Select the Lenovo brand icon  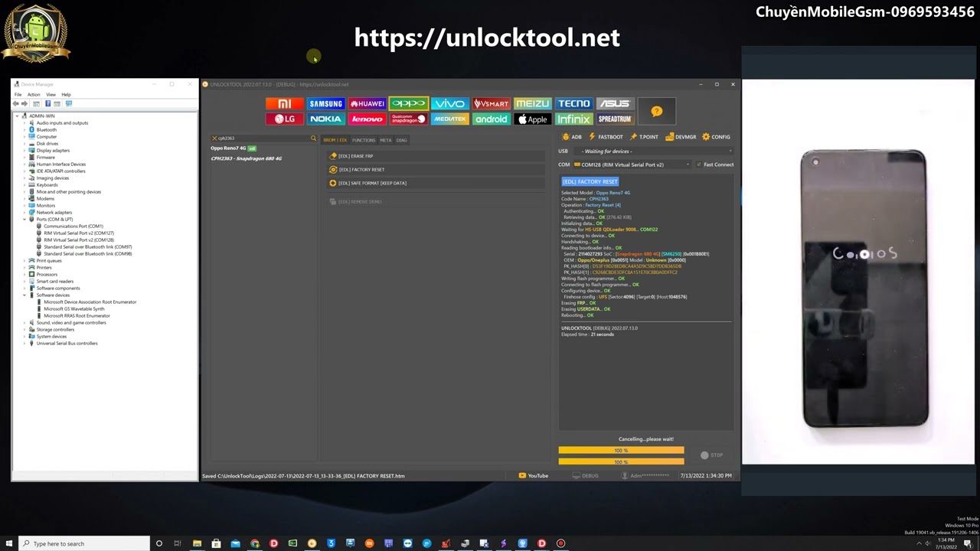[367, 119]
